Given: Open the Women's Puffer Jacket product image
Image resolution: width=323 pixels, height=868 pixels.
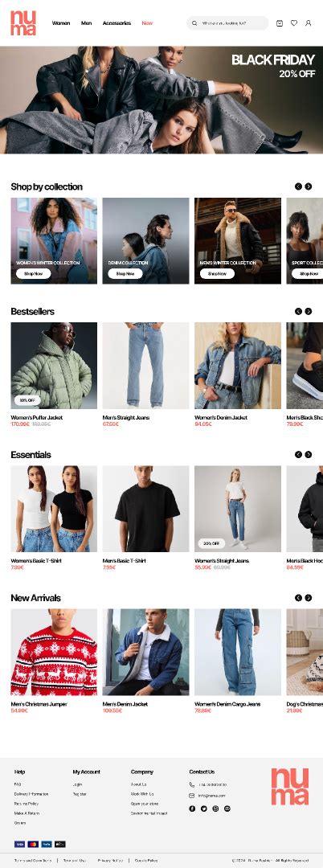Looking at the screenshot, I should (54, 366).
